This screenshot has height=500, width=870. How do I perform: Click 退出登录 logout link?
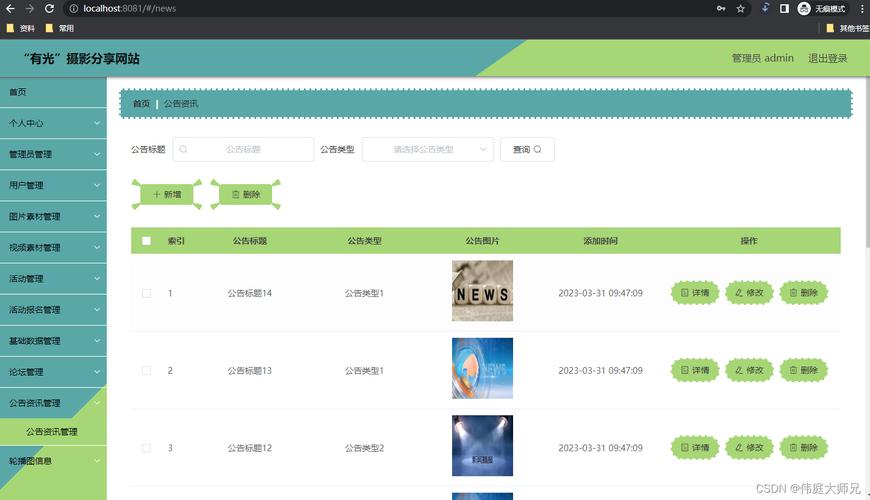point(827,58)
